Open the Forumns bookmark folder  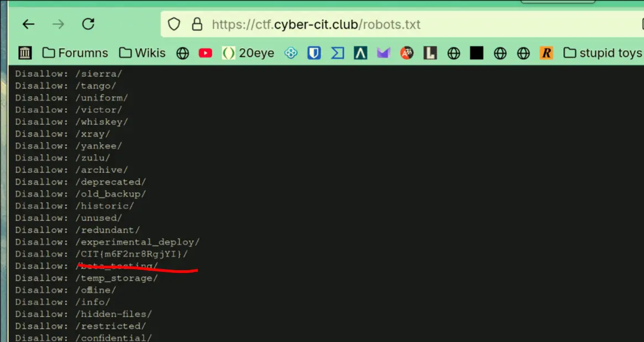(75, 53)
